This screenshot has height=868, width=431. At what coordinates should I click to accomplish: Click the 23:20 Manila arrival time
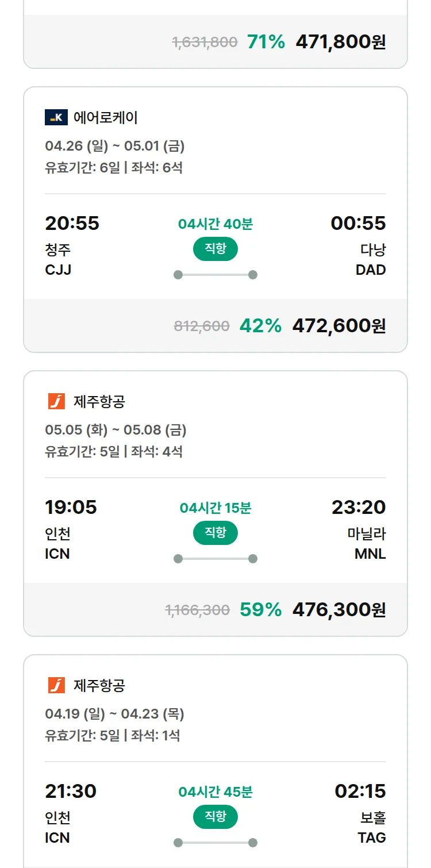359,507
